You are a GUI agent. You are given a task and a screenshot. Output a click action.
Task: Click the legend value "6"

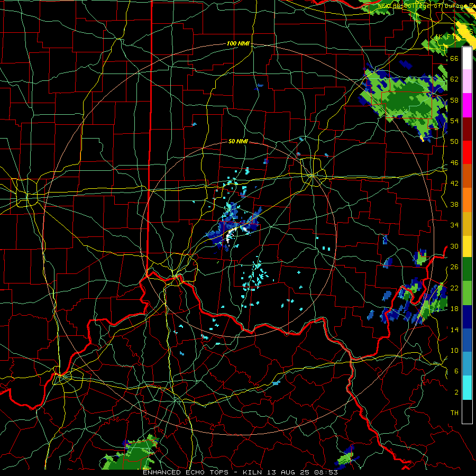point(456,371)
